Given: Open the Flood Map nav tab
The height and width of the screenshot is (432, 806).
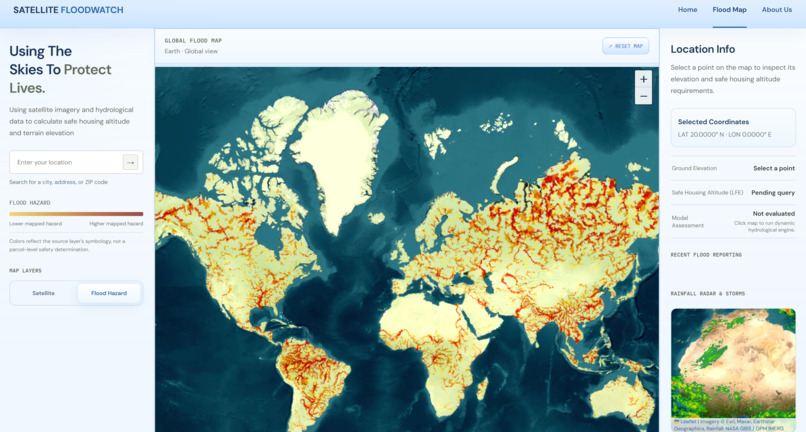Looking at the screenshot, I should pos(729,10).
